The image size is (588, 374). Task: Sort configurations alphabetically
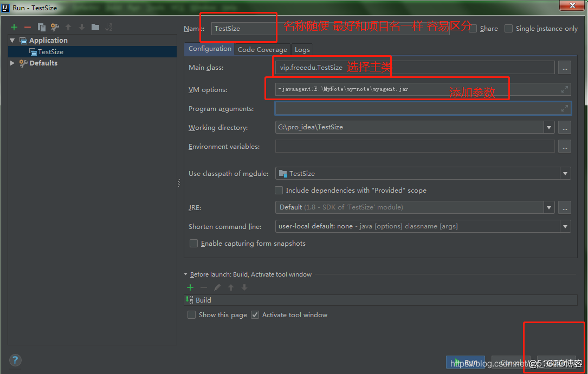109,27
